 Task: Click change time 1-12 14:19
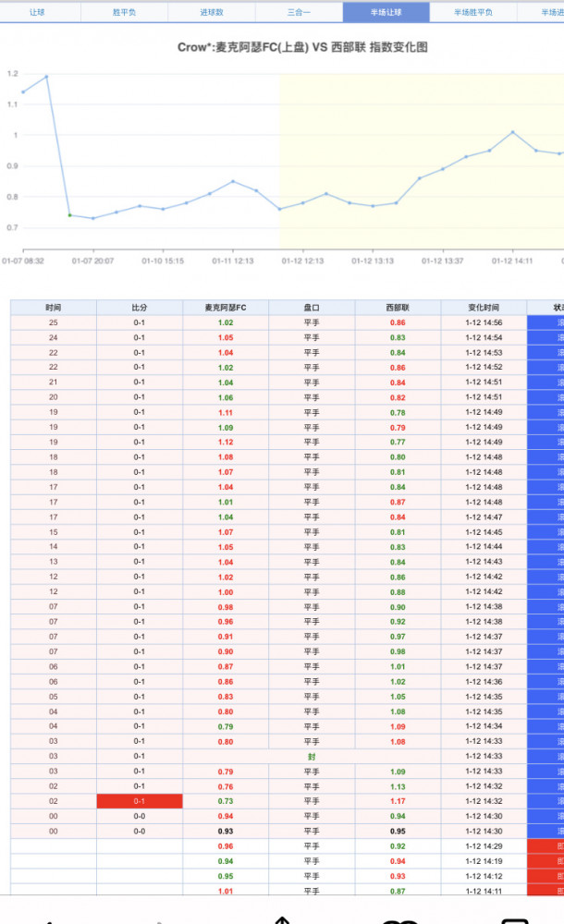484,861
